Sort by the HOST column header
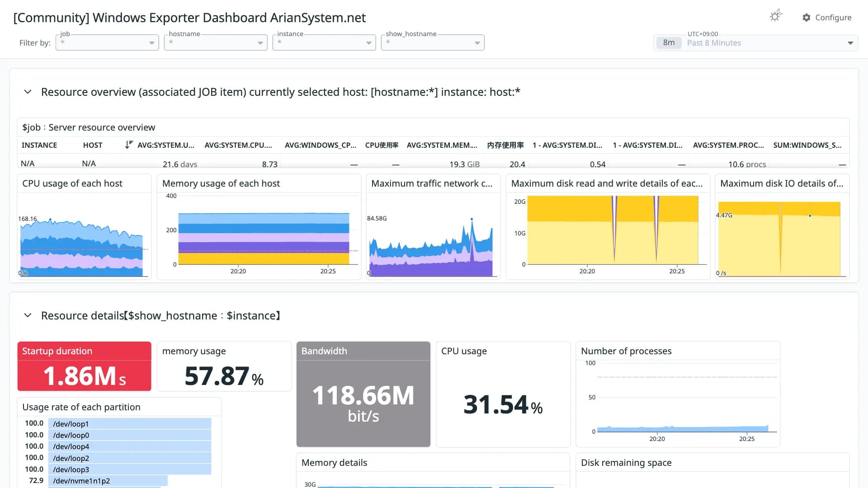This screenshot has height=488, width=868. (93, 145)
